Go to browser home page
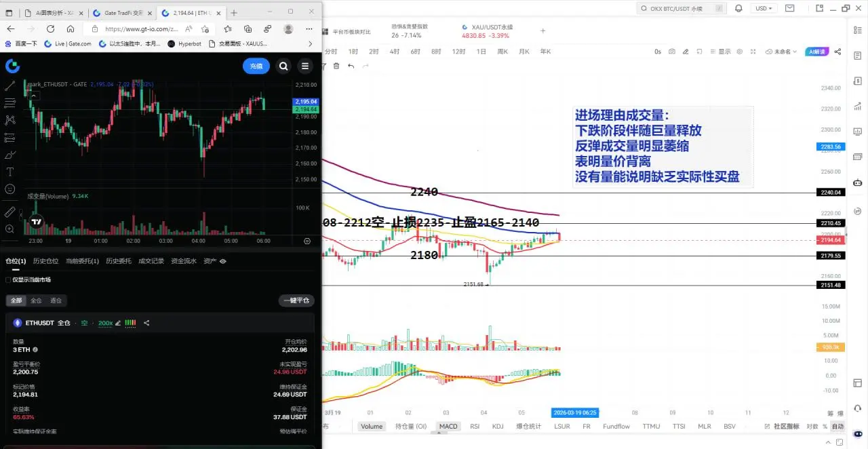Image resolution: width=868 pixels, height=449 pixels. coord(71,29)
